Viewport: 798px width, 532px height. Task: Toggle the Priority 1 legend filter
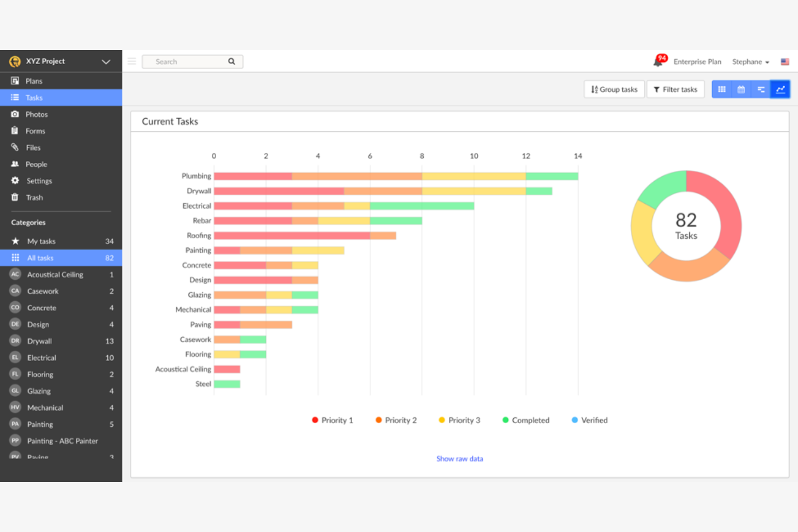click(333, 420)
